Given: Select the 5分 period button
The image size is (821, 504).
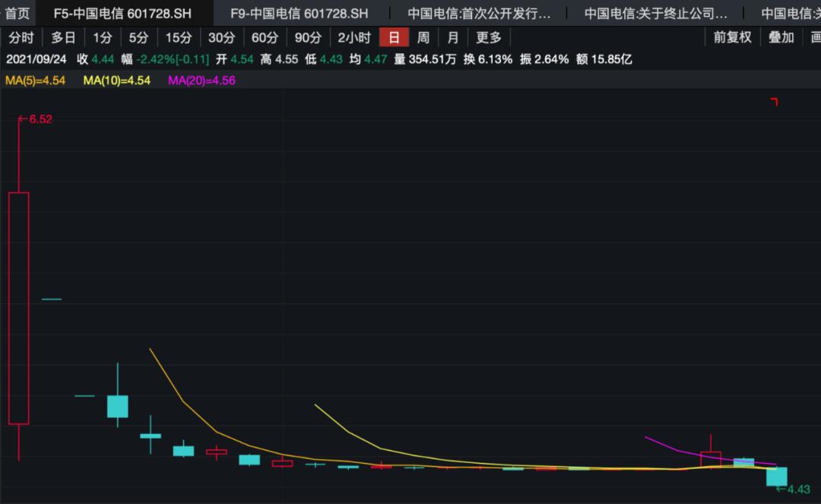Looking at the screenshot, I should (x=139, y=38).
